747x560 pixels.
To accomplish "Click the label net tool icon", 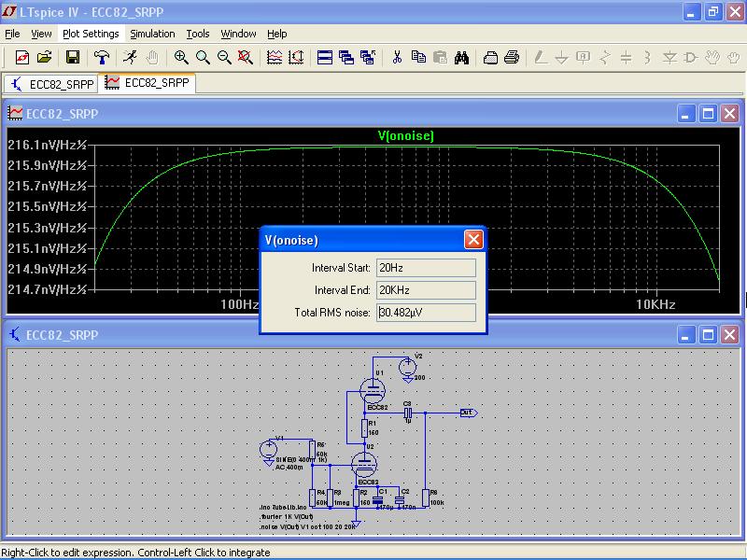I will pos(583,58).
